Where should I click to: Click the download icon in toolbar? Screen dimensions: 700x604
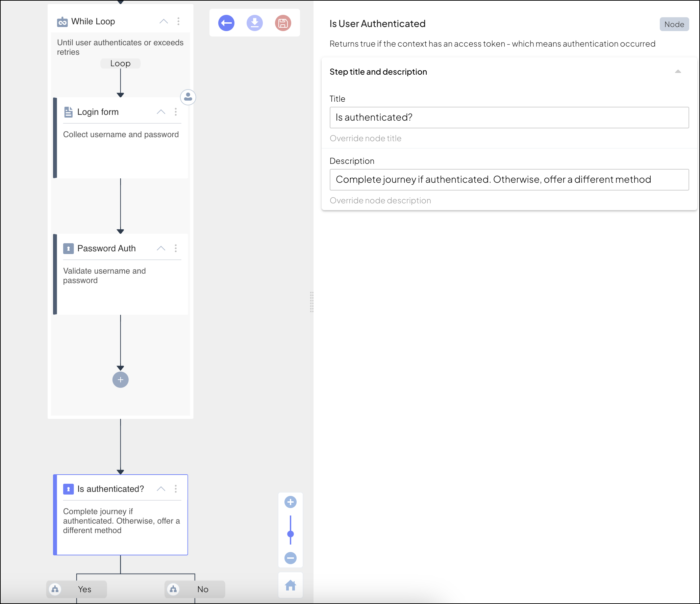tap(254, 23)
